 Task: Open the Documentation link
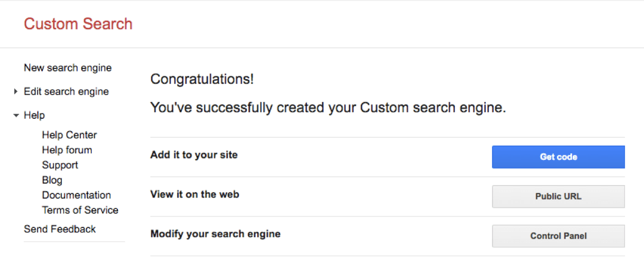[x=76, y=195]
